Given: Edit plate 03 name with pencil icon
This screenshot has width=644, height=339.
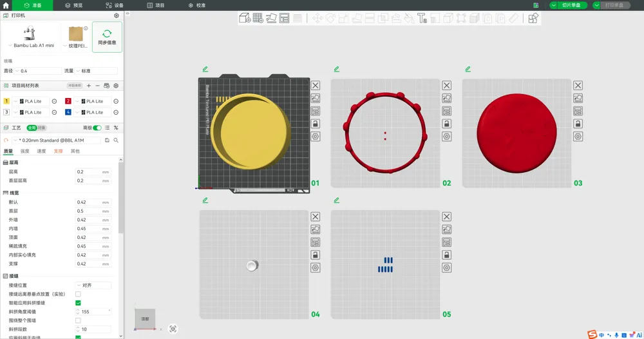Looking at the screenshot, I should 468,69.
